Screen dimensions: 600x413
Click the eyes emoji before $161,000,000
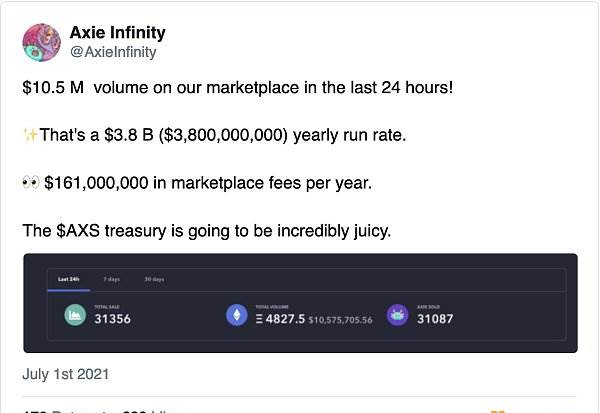click(x=31, y=183)
